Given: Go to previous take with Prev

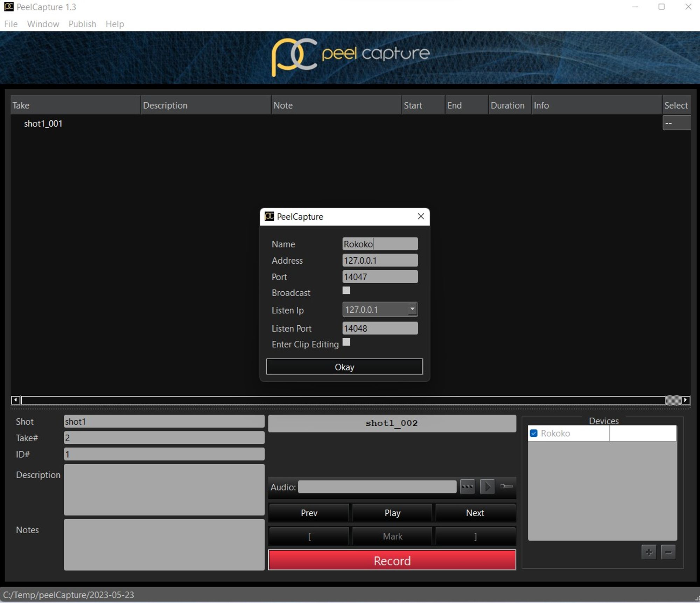Looking at the screenshot, I should coord(309,513).
